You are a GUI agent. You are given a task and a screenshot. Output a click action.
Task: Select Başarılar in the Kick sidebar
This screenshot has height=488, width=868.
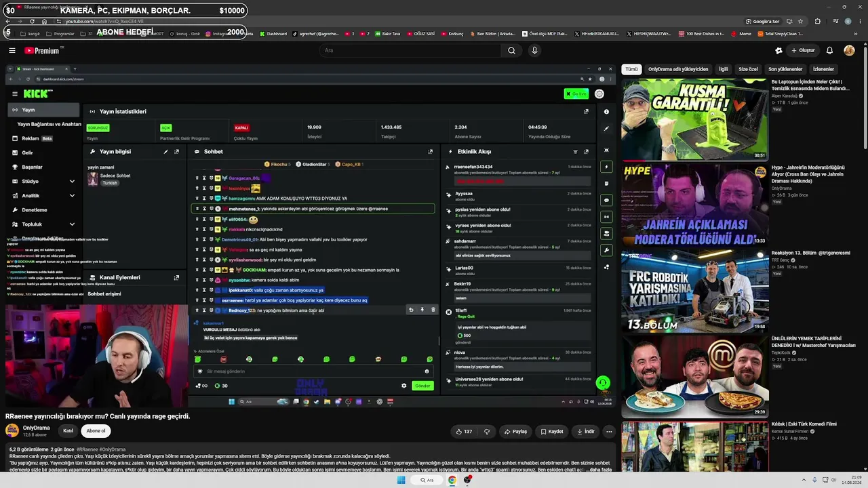pyautogui.click(x=32, y=167)
